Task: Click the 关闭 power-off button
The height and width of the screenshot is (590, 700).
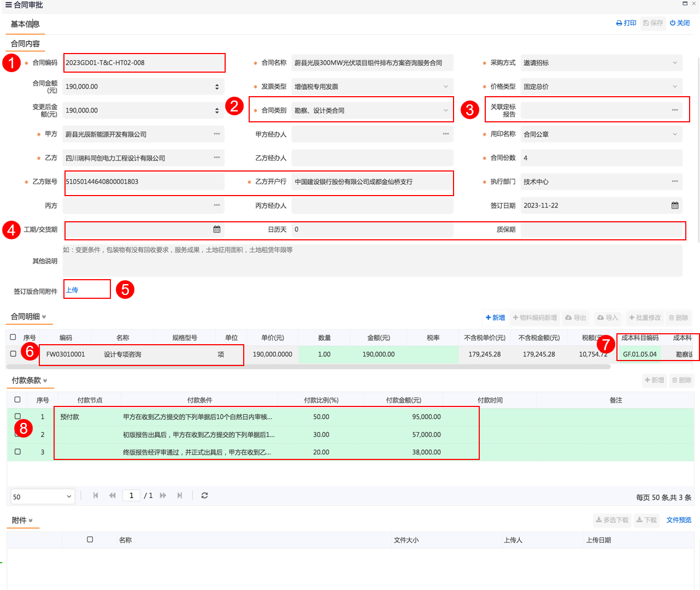Action: click(x=680, y=23)
